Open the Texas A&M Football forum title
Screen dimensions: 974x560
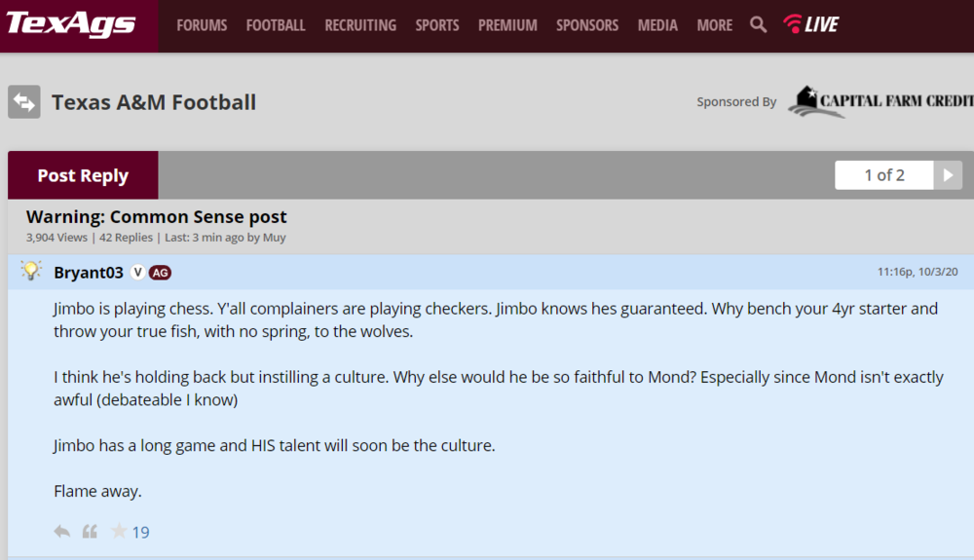(154, 102)
